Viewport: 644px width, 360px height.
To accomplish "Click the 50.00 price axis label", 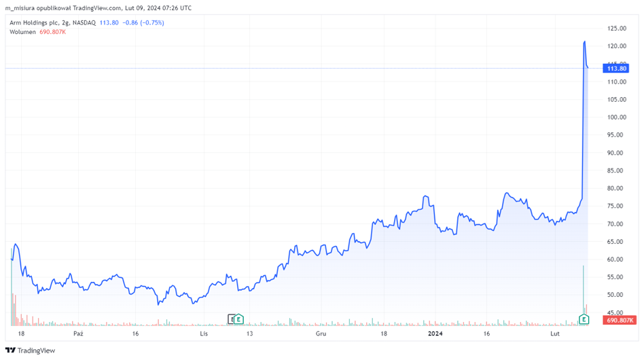I will click(616, 295).
